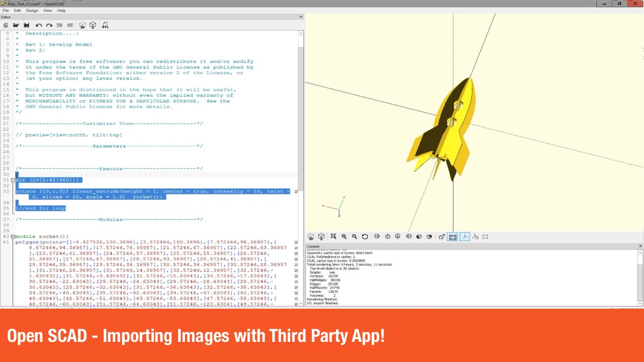Undo the last edit
The image size is (644, 362).
[x=39, y=25]
